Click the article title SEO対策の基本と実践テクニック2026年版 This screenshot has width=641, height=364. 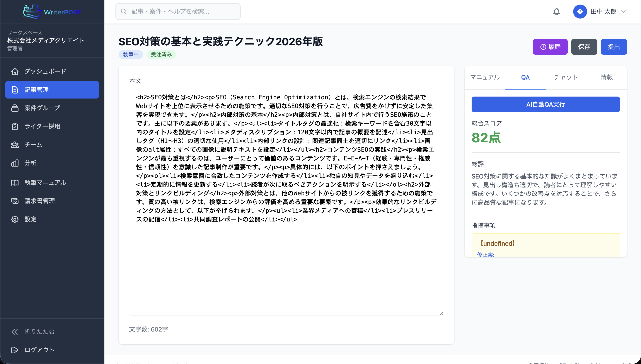[221, 41]
